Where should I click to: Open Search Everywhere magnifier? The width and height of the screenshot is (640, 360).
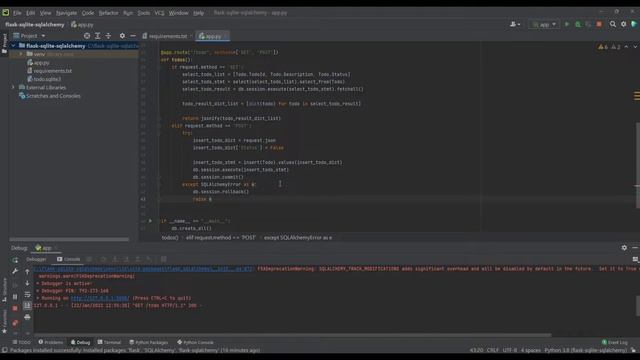click(x=613, y=24)
